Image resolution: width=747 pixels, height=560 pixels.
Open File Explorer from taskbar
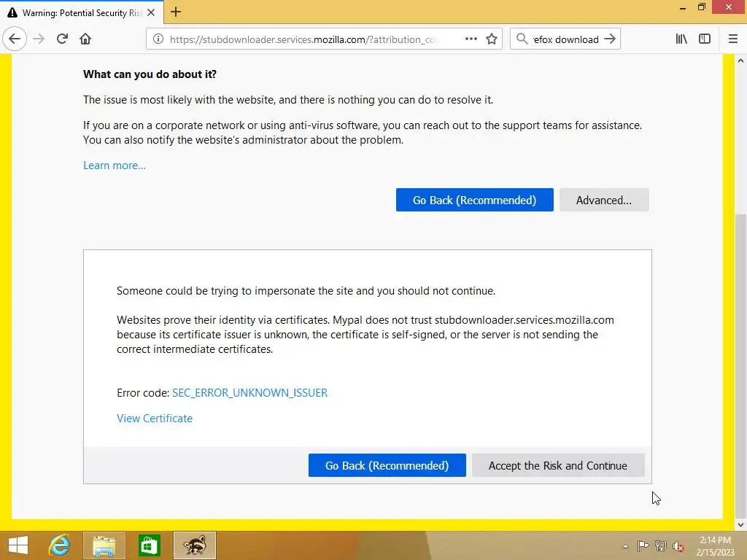click(x=104, y=545)
